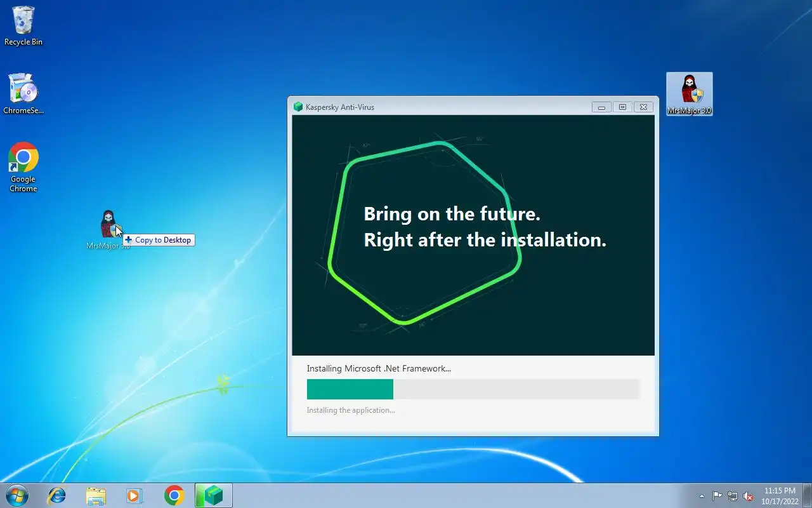Select the Google Chrome desktop shortcut

[23, 167]
